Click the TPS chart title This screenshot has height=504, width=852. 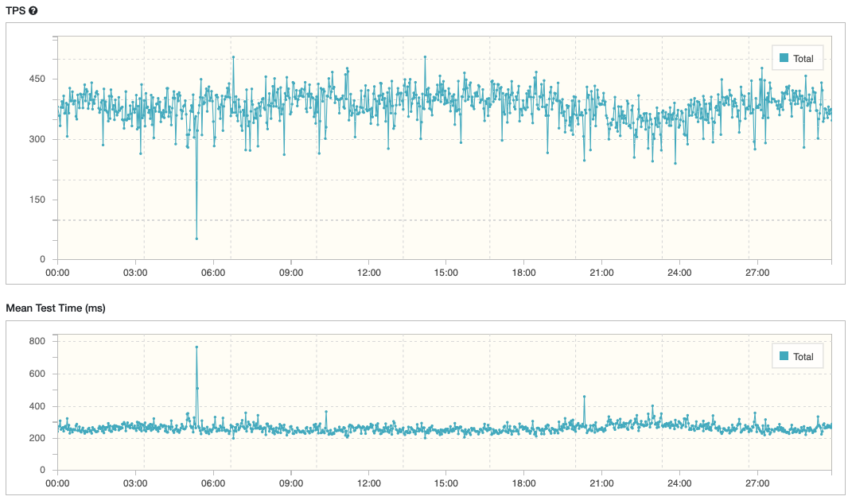click(x=16, y=11)
